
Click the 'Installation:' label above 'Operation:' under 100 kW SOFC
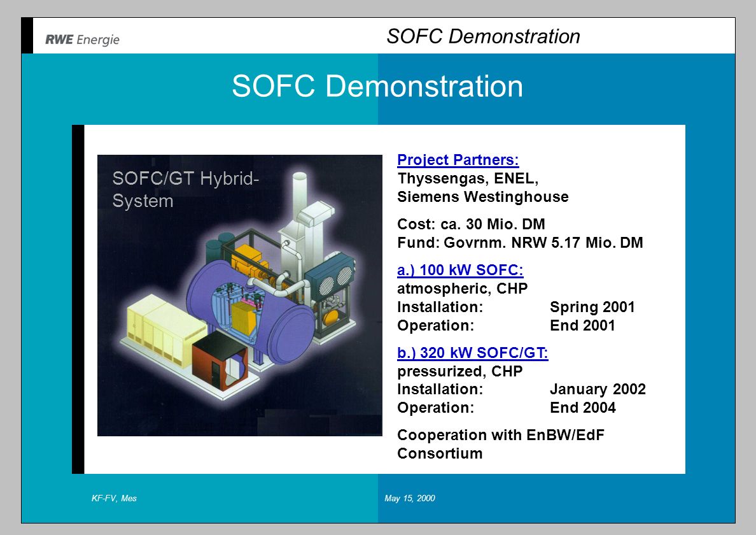440,307
